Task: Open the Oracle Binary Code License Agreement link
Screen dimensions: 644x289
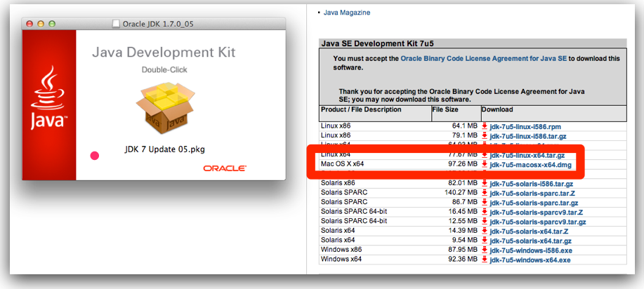Action: tap(484, 59)
